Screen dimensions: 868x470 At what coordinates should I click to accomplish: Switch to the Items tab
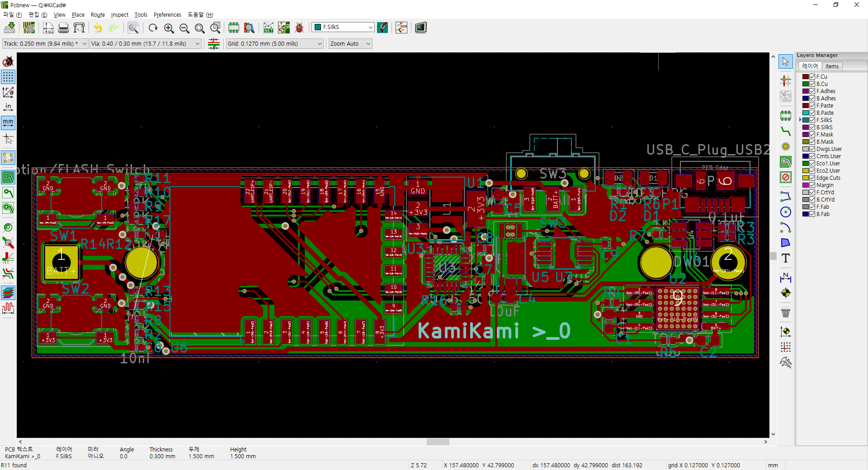(x=832, y=66)
